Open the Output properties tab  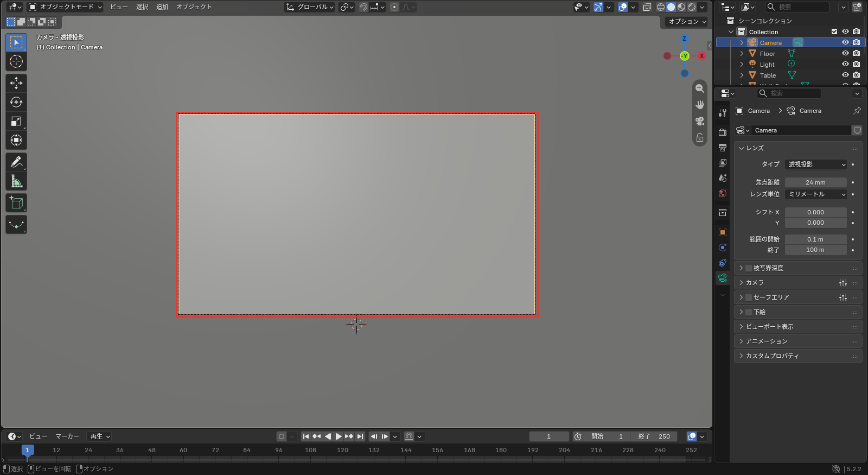tap(723, 147)
